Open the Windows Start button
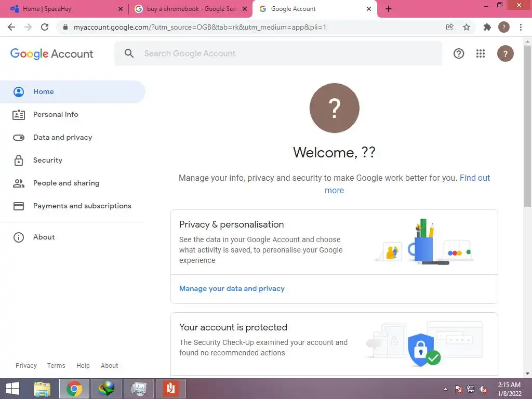Screen dimensions: 532x399 pos(12,389)
